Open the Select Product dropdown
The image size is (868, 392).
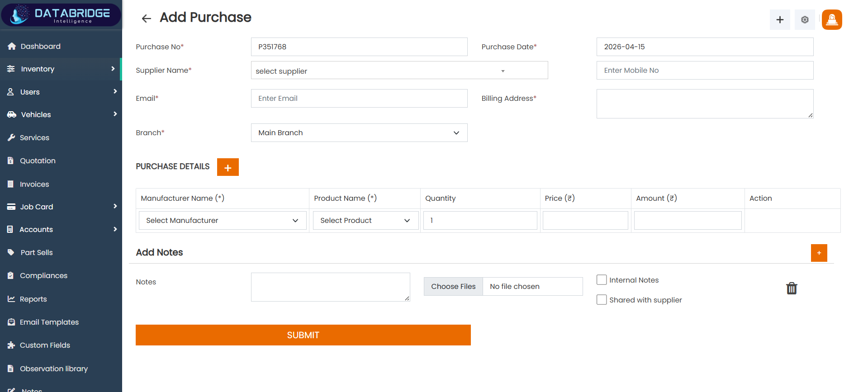tap(365, 220)
